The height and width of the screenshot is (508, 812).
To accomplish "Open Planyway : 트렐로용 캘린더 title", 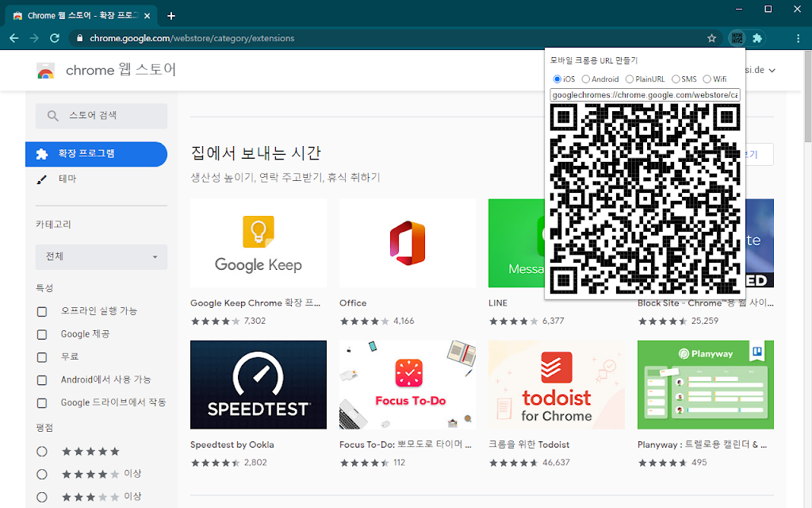I will [x=703, y=444].
